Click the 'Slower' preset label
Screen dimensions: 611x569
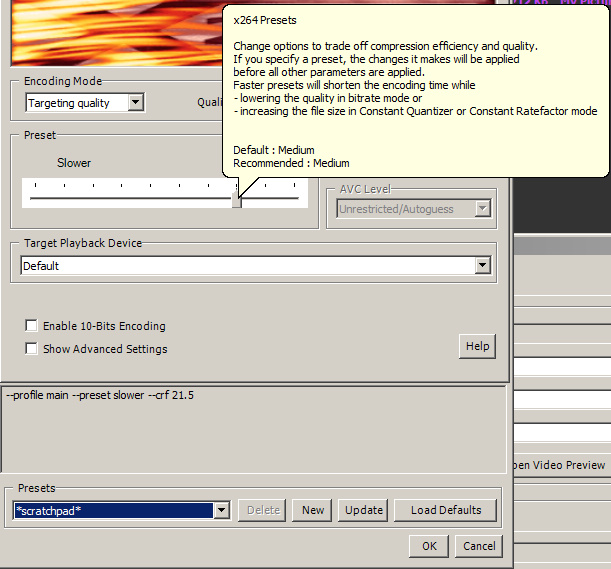pyautogui.click(x=74, y=163)
